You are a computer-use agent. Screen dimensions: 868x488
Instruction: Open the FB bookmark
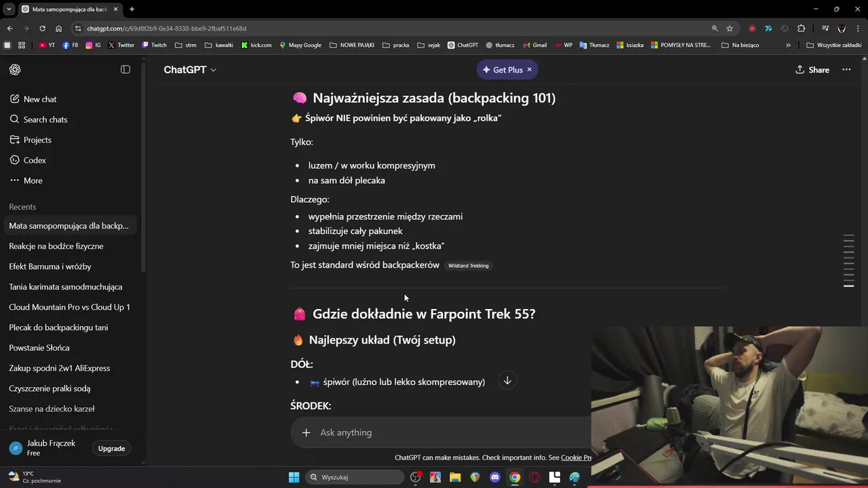[70, 45]
